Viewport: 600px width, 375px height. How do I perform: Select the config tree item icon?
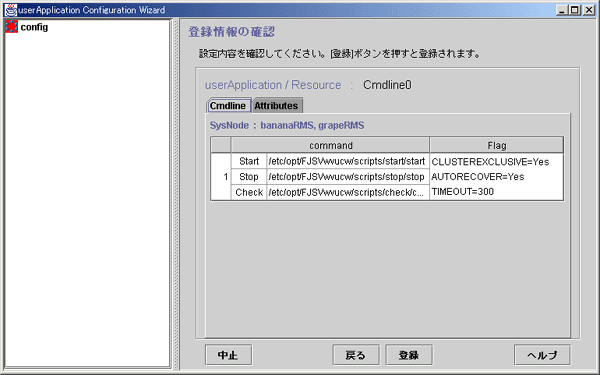pos(11,27)
